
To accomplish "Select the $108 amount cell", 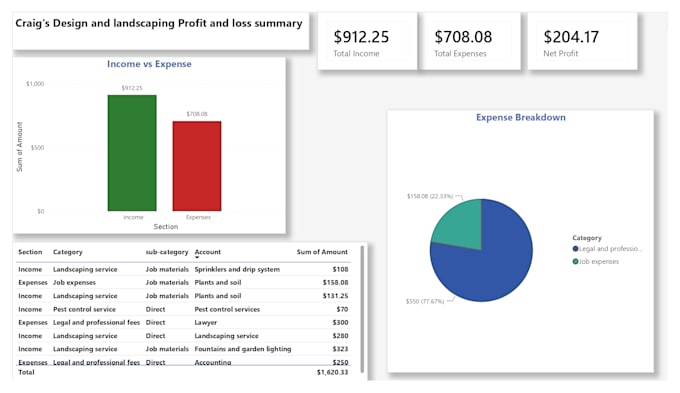I will coord(340,269).
